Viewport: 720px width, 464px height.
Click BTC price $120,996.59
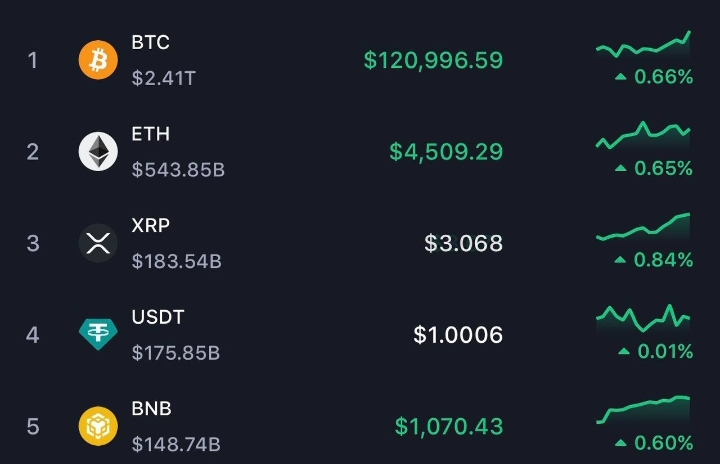point(433,60)
